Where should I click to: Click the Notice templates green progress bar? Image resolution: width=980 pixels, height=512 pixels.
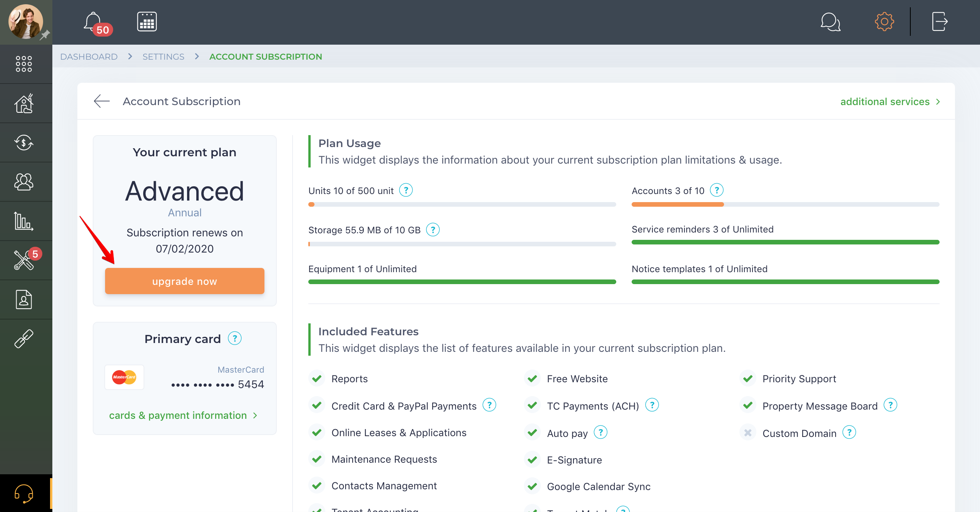click(785, 282)
